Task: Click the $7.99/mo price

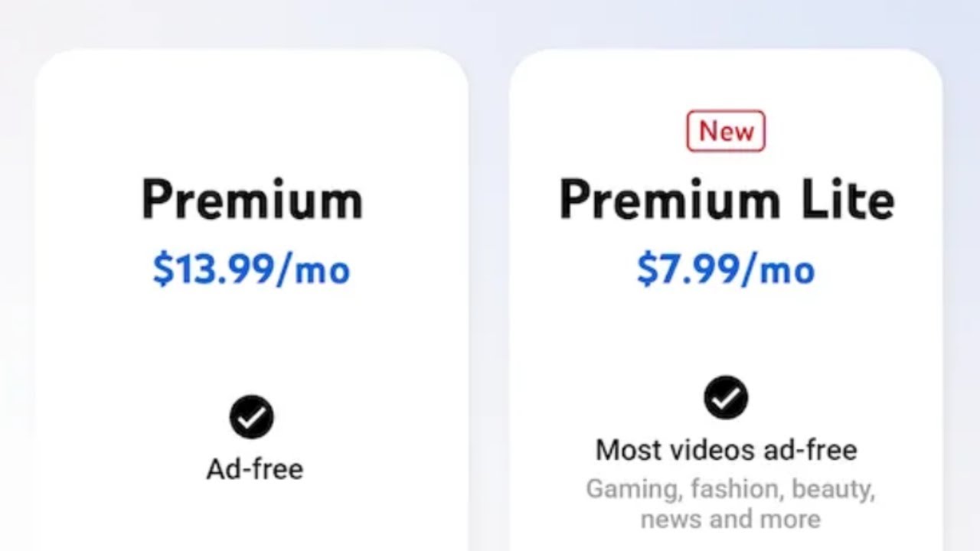Action: click(x=726, y=269)
